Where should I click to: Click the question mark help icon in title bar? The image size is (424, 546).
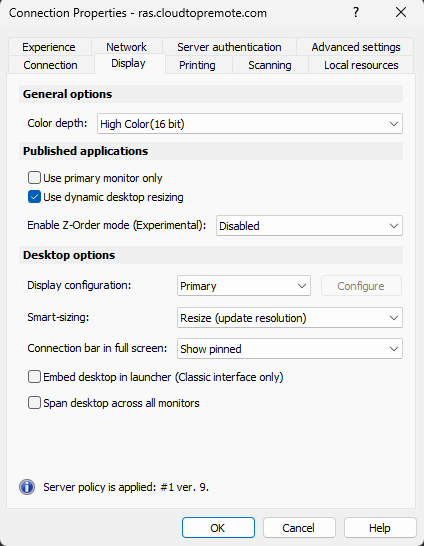tap(356, 13)
